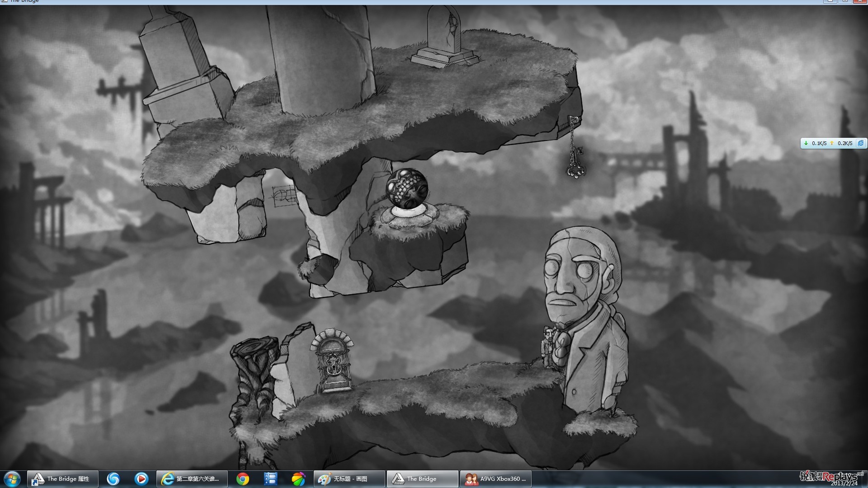
Task: Click the Menace ball on the pedestal
Action: (x=406, y=189)
